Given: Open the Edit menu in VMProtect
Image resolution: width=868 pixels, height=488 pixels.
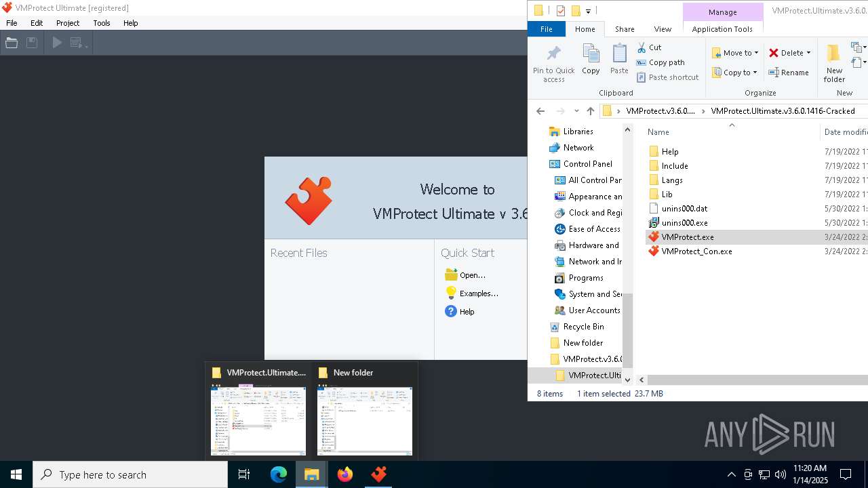Looking at the screenshot, I should tap(37, 23).
